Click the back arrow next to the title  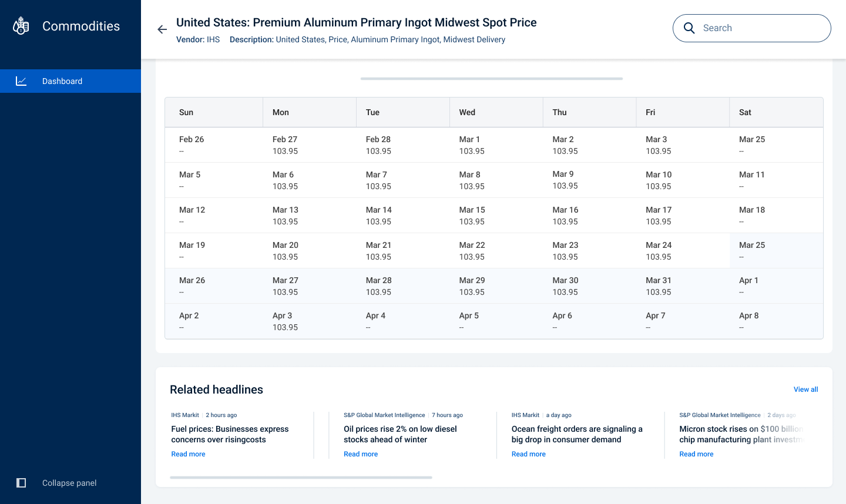tap(162, 29)
